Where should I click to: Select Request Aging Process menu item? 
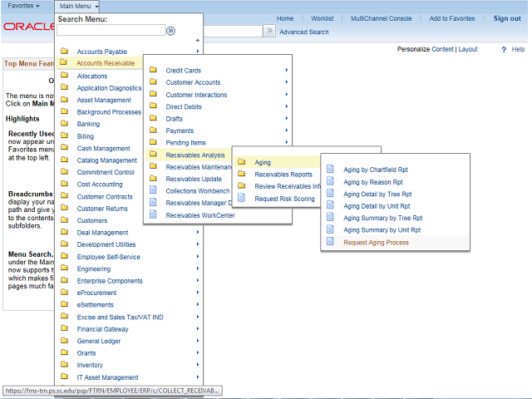click(x=376, y=242)
